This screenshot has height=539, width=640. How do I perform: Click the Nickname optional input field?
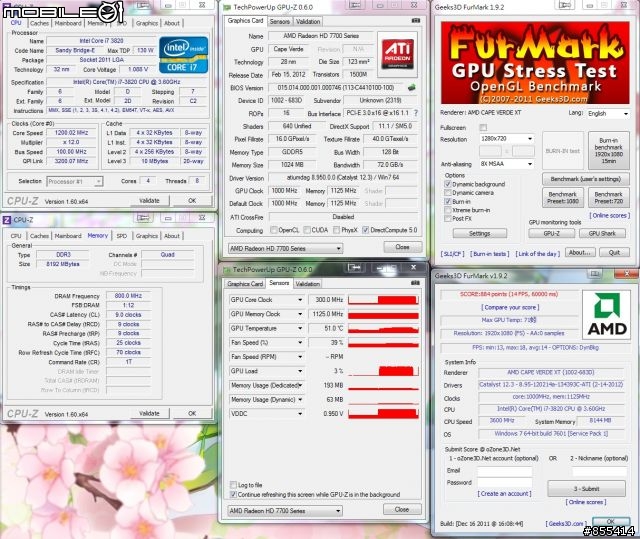(x=599, y=472)
